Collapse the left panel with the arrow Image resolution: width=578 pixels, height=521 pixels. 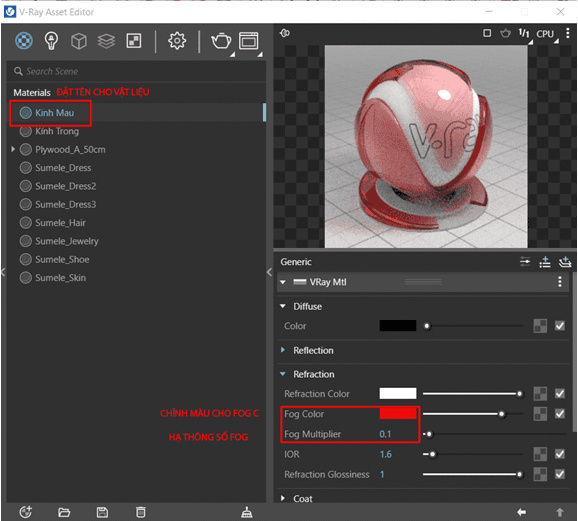[x=3, y=272]
